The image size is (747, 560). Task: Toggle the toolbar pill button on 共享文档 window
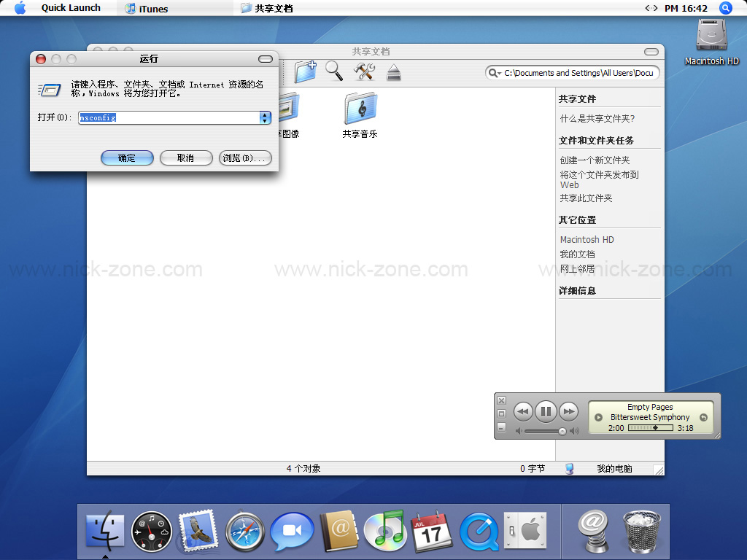click(x=651, y=52)
